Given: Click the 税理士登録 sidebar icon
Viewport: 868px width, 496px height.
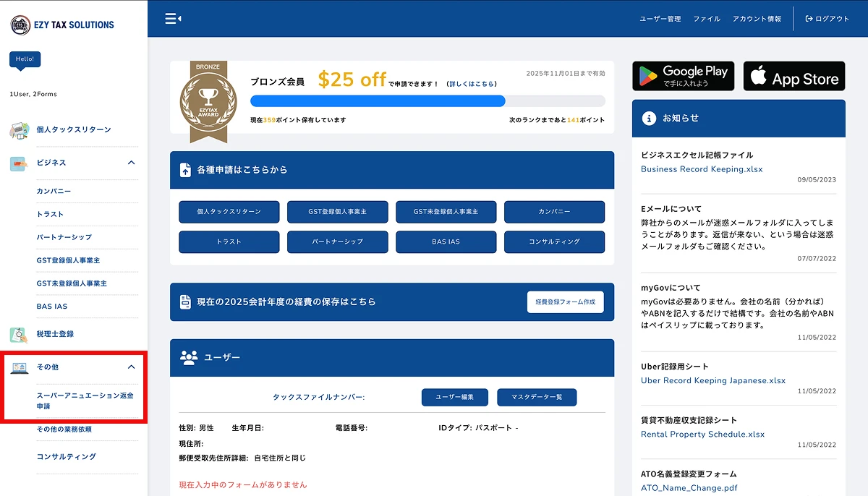Looking at the screenshot, I should [19, 335].
